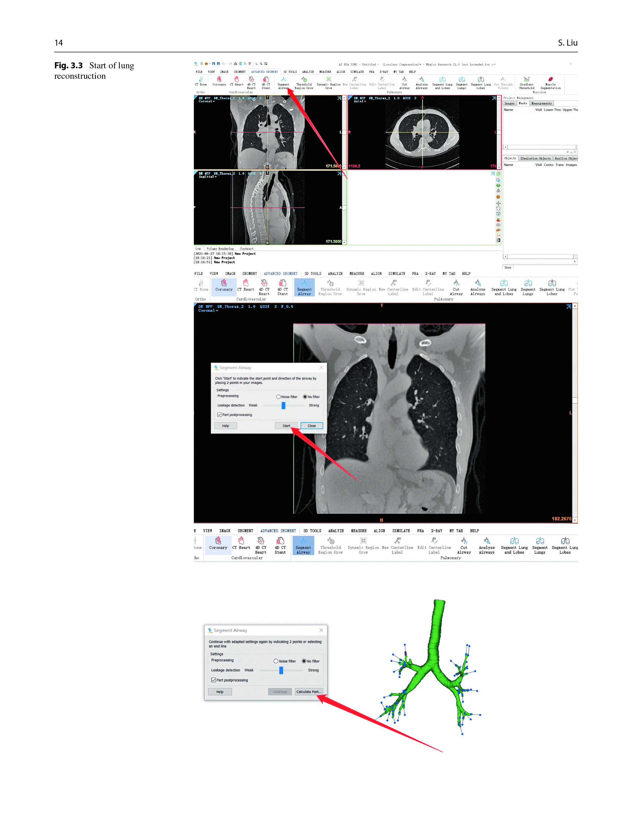Select the Images tab in Project Management
The width and height of the screenshot is (632, 840).
(509, 103)
